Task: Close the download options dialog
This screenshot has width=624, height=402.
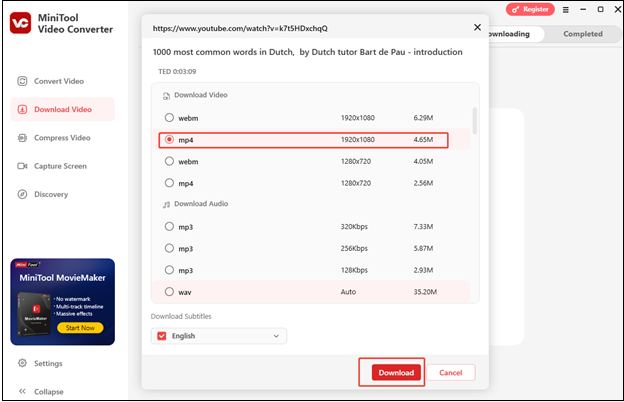Action: click(477, 27)
